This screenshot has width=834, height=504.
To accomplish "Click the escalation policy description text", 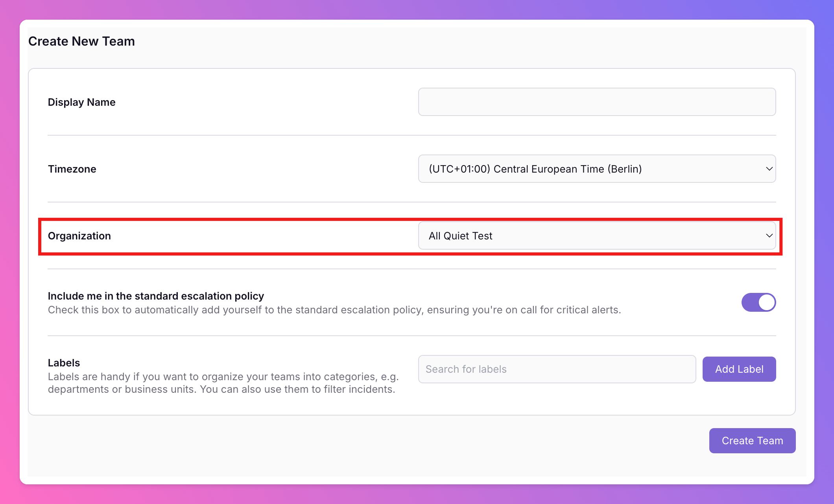I will pos(334,310).
